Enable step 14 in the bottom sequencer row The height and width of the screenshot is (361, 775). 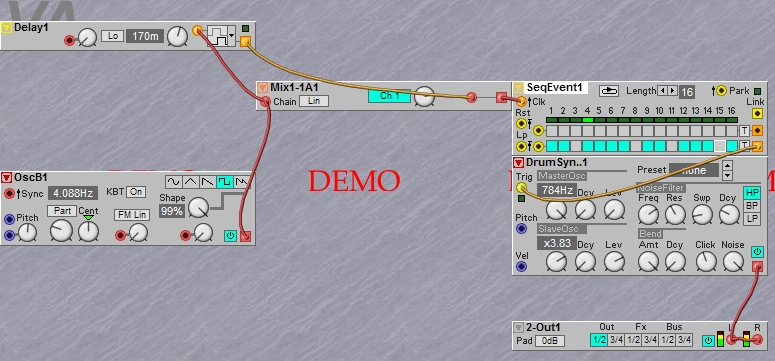(708, 145)
